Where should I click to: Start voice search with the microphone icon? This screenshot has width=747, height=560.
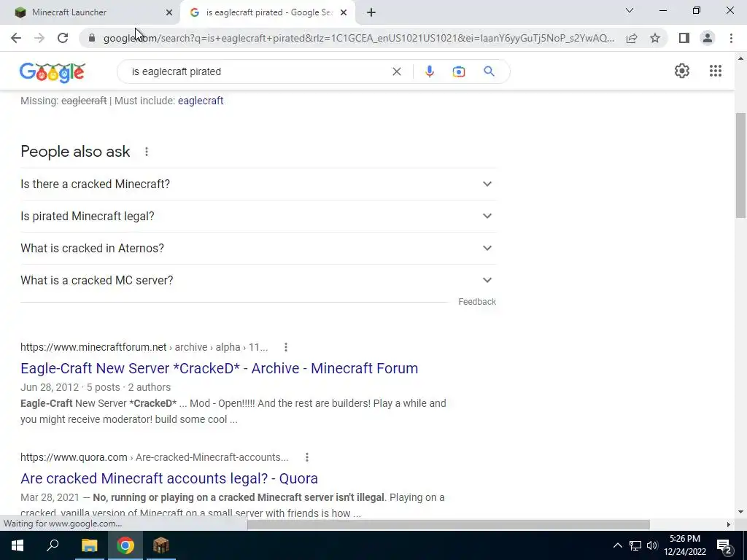click(429, 71)
